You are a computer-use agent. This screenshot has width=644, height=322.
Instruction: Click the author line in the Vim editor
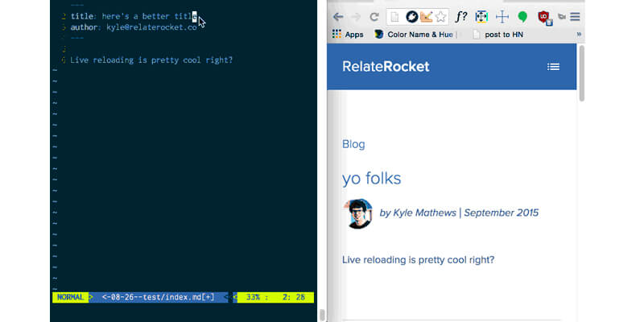[x=134, y=27]
